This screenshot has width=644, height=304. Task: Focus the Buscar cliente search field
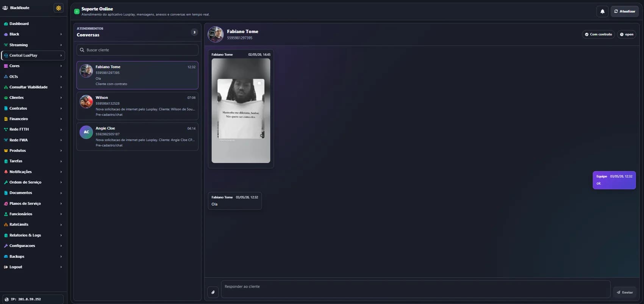tap(138, 50)
